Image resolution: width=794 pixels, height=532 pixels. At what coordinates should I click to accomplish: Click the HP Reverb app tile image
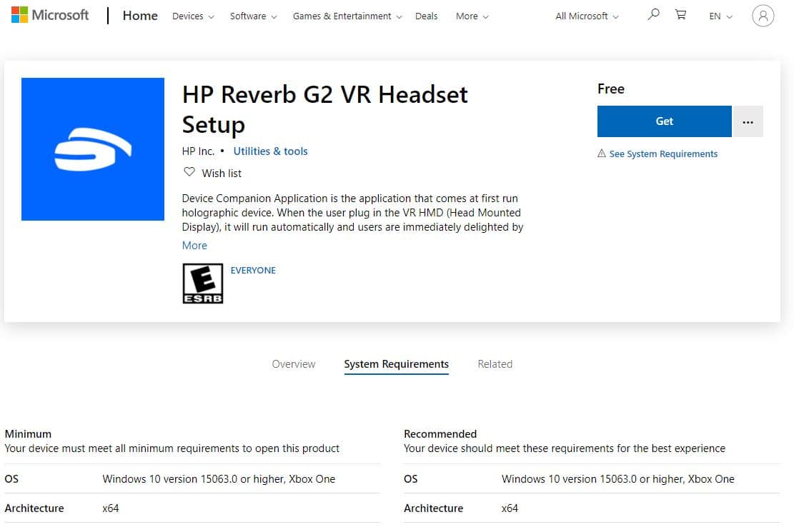click(x=93, y=149)
